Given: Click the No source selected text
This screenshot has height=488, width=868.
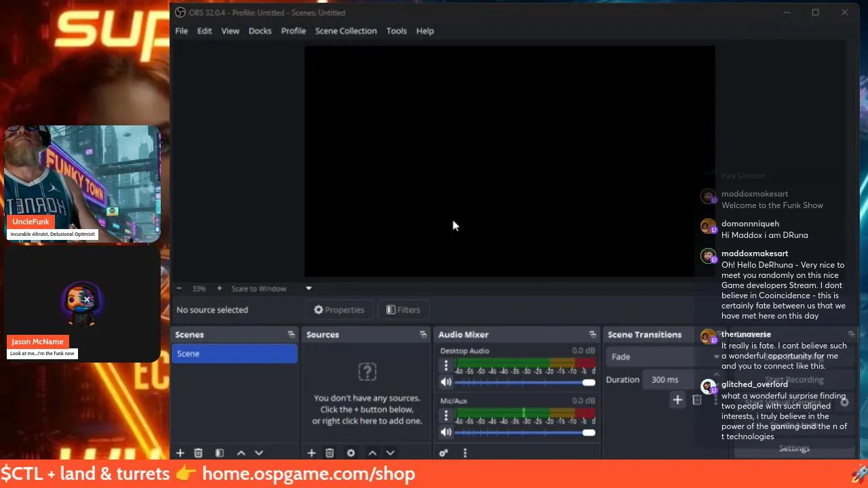Looking at the screenshot, I should [x=212, y=310].
